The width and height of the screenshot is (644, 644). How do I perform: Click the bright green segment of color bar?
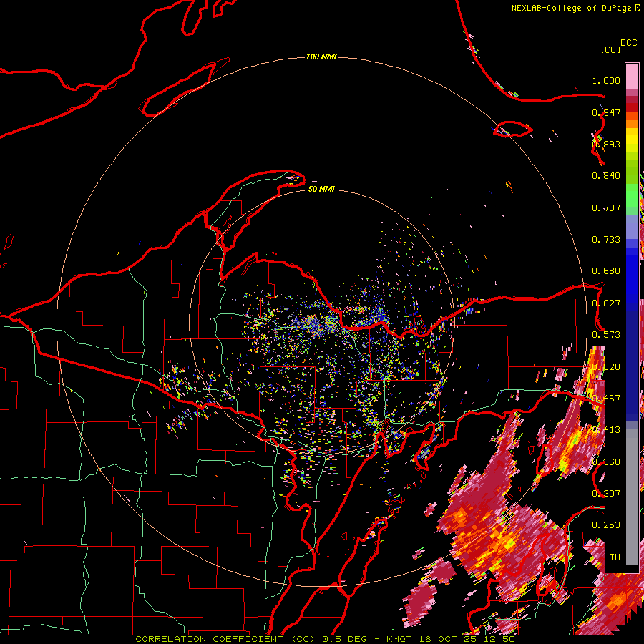632,195
